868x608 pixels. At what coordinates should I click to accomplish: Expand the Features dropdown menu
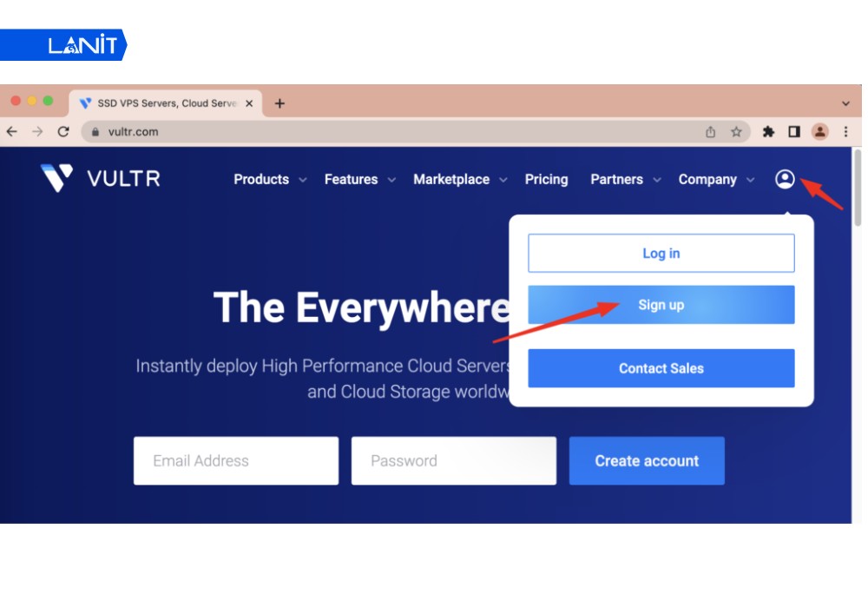coord(359,179)
